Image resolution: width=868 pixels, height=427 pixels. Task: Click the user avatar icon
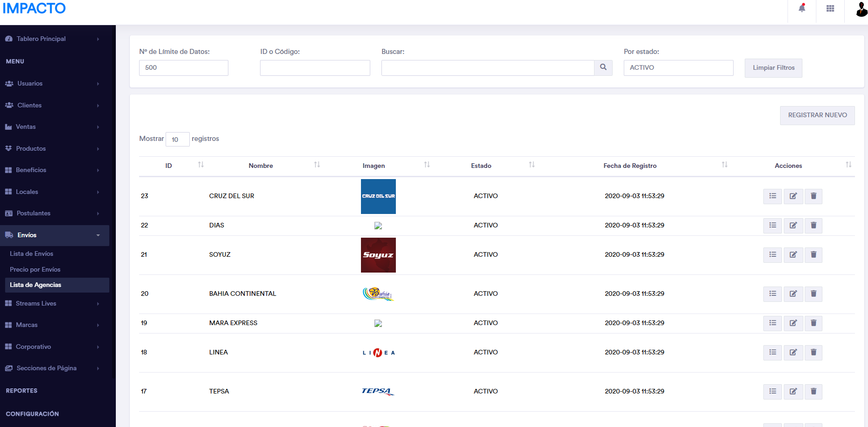(x=861, y=9)
